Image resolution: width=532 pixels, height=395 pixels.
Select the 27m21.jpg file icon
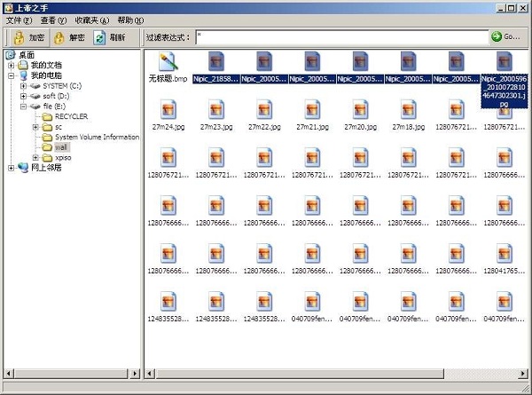[x=312, y=110]
